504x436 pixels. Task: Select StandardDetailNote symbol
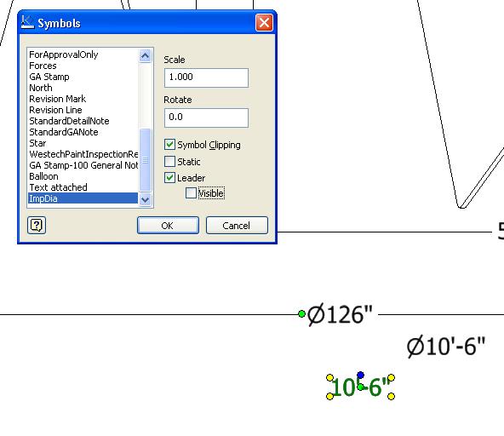(x=83, y=121)
